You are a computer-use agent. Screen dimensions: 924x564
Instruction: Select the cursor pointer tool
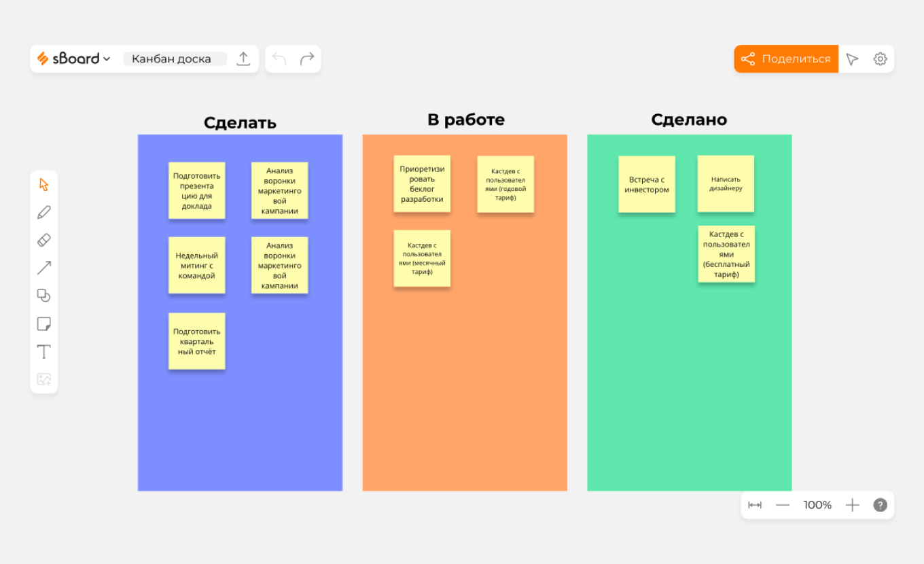(43, 185)
